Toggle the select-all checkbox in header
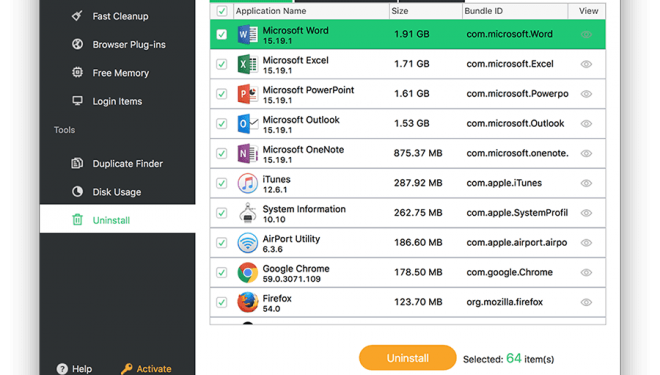Viewport: 660px width, 375px height. coord(222,11)
